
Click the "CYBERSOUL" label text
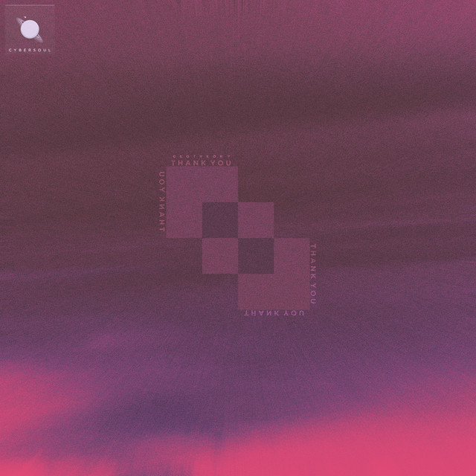30,50
